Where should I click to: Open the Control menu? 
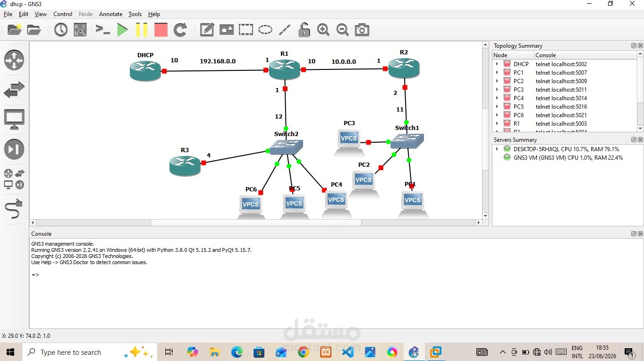click(x=63, y=14)
